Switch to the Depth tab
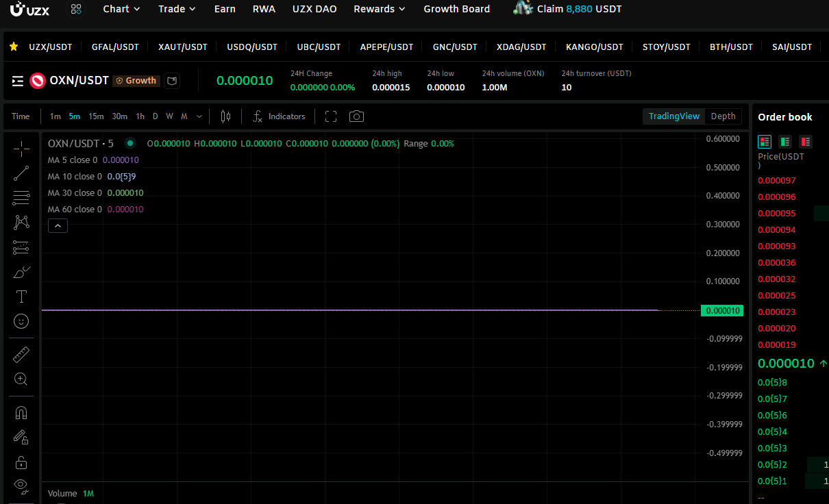Viewport: 829px width, 504px height. pyautogui.click(x=723, y=116)
